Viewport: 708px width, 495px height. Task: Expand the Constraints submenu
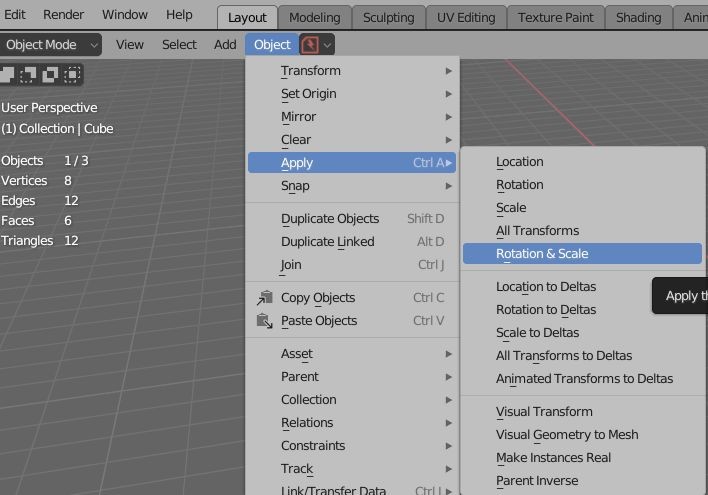click(x=352, y=446)
